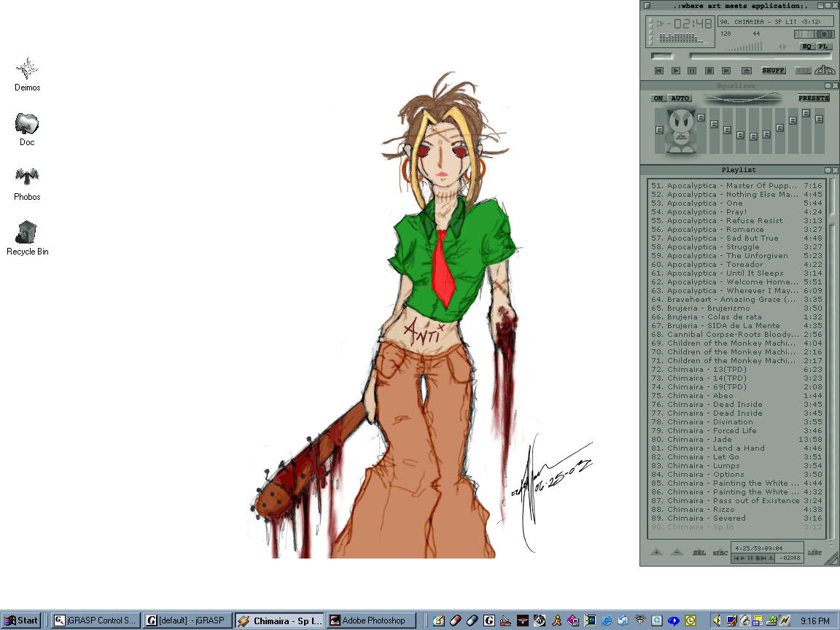Select playlist entry 'Chimaira - Severed'

(x=736, y=518)
